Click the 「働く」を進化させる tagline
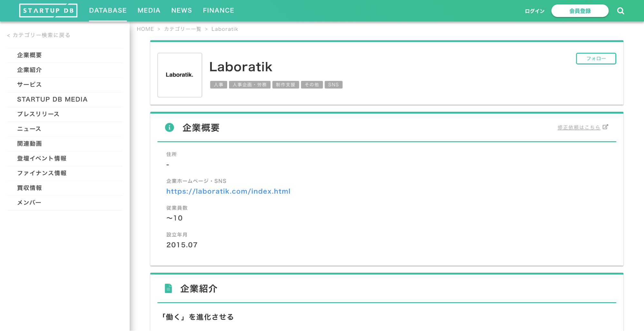The width and height of the screenshot is (644, 331). [x=197, y=317]
